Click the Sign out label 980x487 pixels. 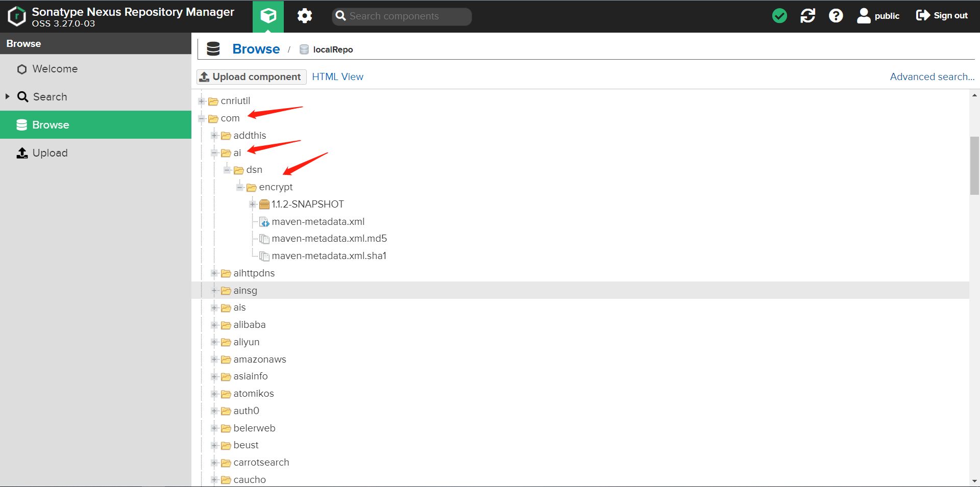coord(951,16)
